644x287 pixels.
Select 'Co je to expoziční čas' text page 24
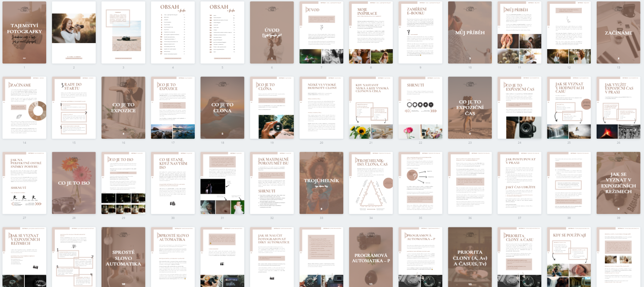pyautogui.click(x=519, y=108)
